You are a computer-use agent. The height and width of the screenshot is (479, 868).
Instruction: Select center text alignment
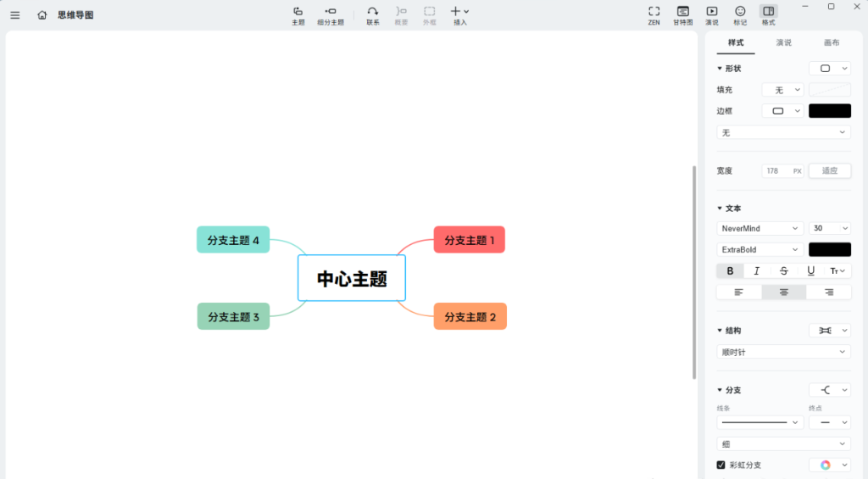(783, 292)
